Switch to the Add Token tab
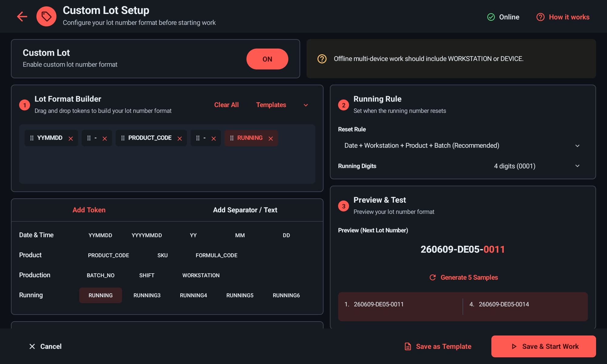The image size is (607, 364). pyautogui.click(x=89, y=210)
